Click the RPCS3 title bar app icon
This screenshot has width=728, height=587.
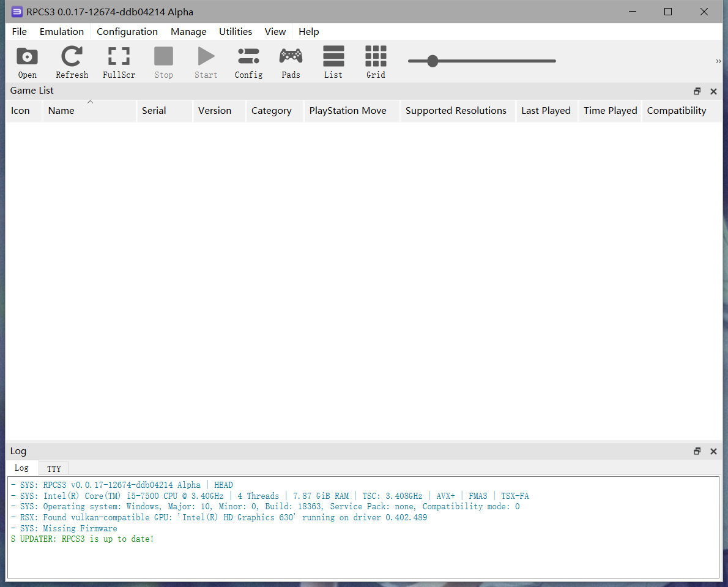pyautogui.click(x=17, y=12)
